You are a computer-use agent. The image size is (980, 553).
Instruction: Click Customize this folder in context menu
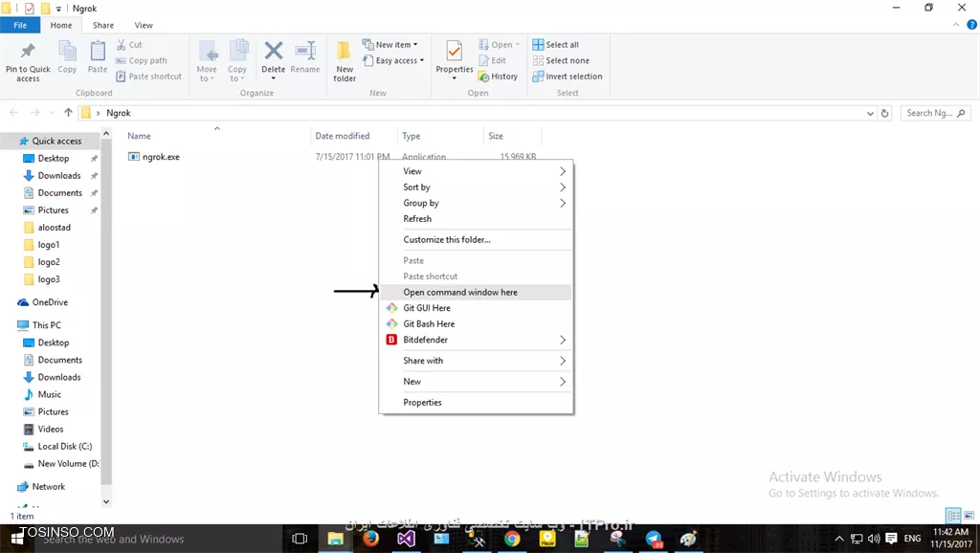click(476, 239)
